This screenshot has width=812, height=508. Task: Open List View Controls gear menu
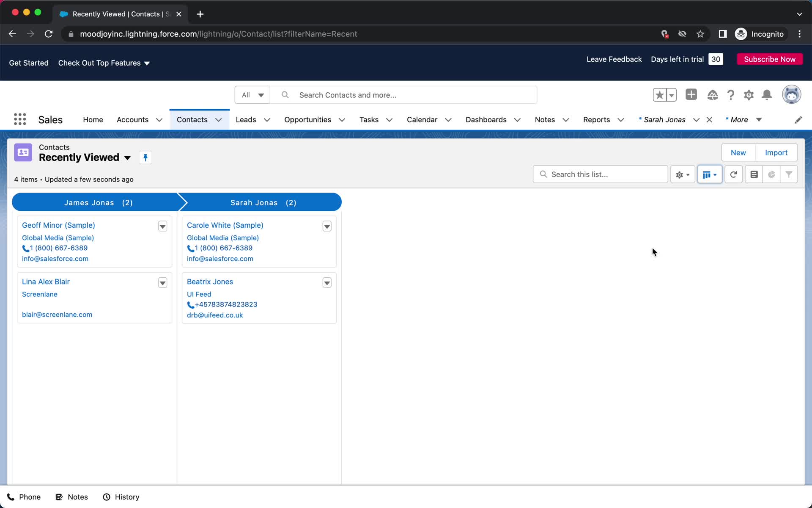pos(683,174)
